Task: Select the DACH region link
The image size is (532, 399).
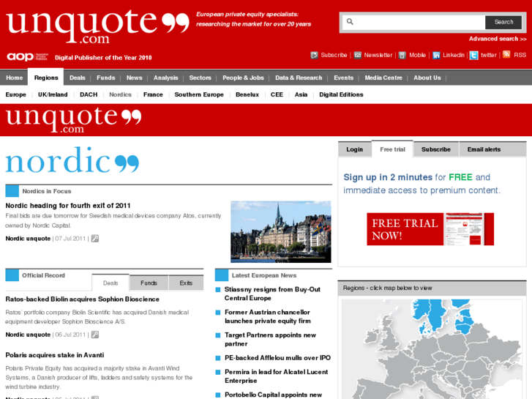Action: coord(89,94)
